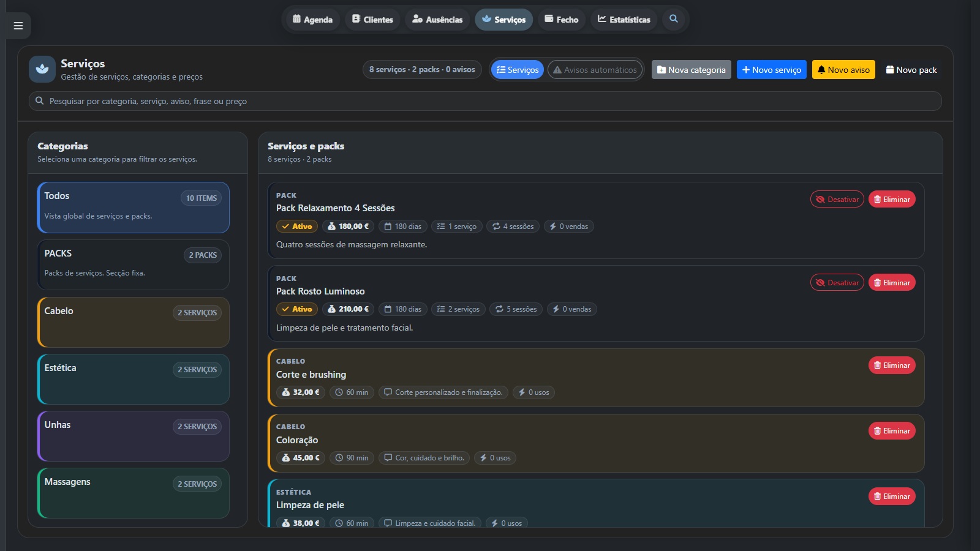The height and width of the screenshot is (551, 980).
Task: Filter services by Estética category
Action: tap(134, 379)
